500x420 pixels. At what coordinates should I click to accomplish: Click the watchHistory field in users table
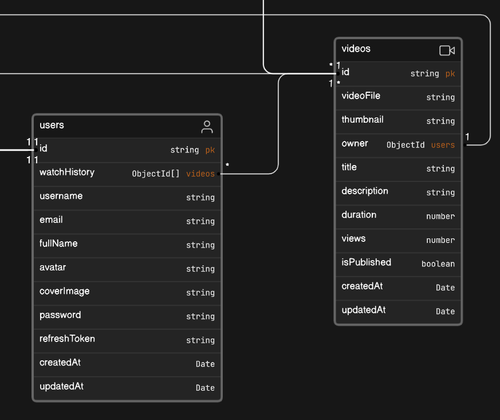point(127,174)
